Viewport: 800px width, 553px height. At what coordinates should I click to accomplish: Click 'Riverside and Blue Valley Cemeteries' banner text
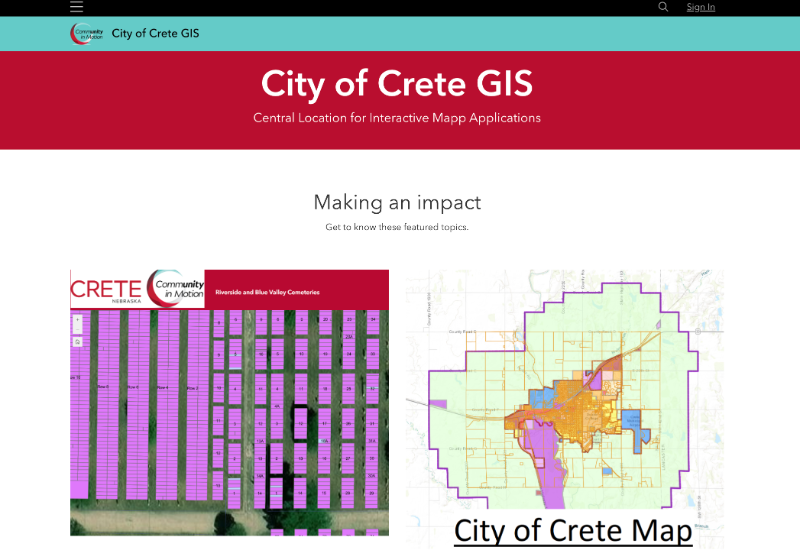coord(267,292)
